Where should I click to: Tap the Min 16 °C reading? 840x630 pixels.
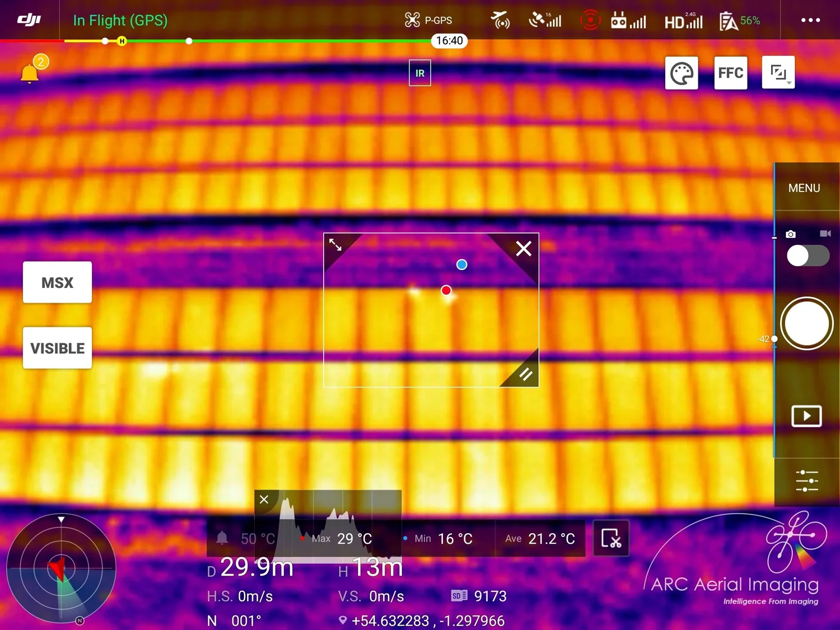[x=438, y=539]
